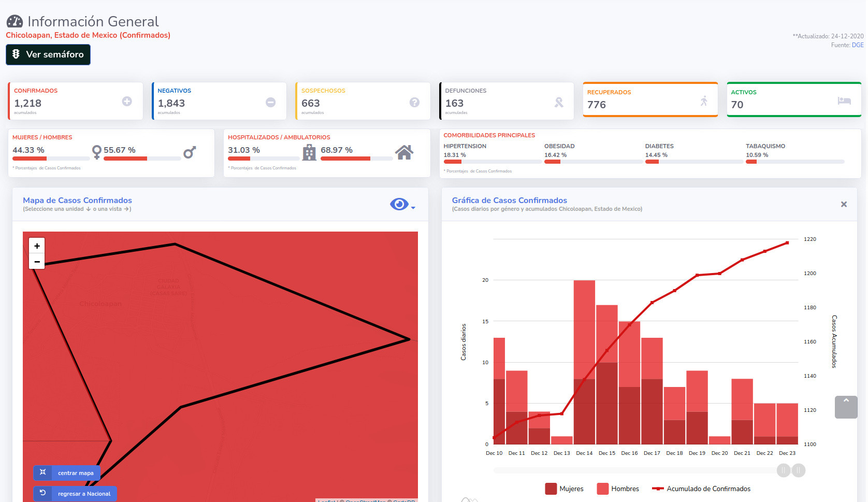868x502 pixels.
Task: Click the refresh icon on regresar a Nacional
Action: [43, 493]
